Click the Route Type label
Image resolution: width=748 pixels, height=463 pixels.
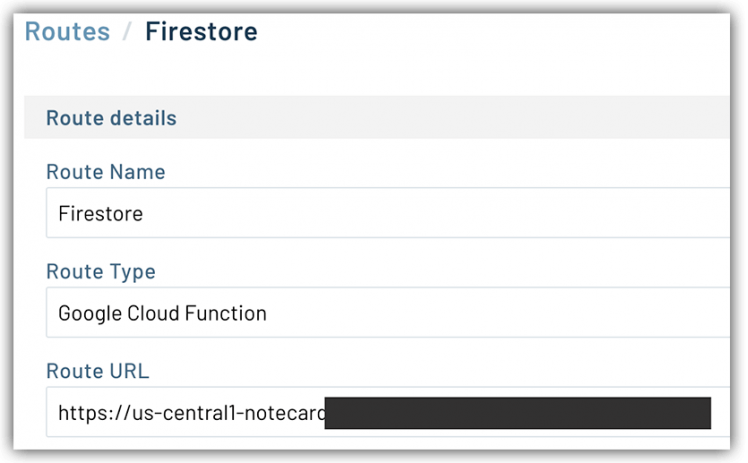pyautogui.click(x=101, y=272)
